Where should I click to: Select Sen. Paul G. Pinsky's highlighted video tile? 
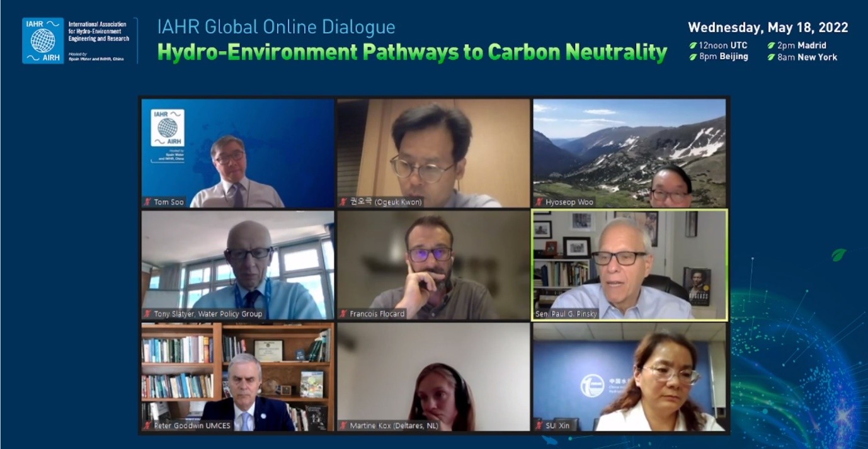[629, 265]
